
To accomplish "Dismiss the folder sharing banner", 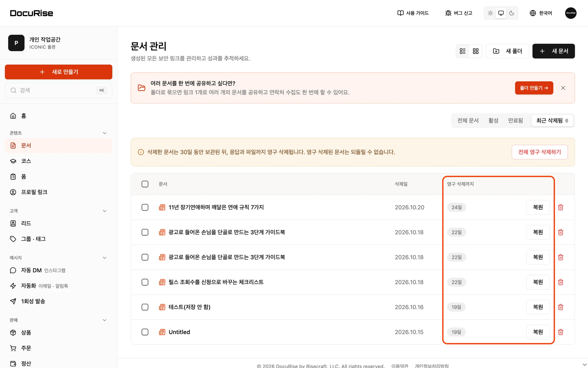I will [x=563, y=88].
